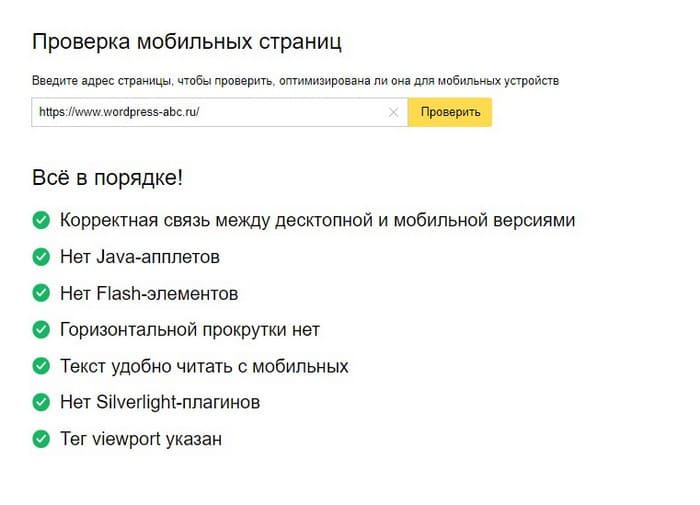Click green checkmark beside Корректная связь item
This screenshot has height=505, width=700.
click(x=41, y=220)
